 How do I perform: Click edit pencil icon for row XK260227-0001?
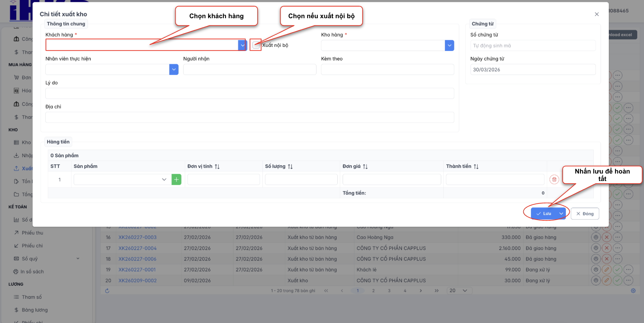point(607,270)
